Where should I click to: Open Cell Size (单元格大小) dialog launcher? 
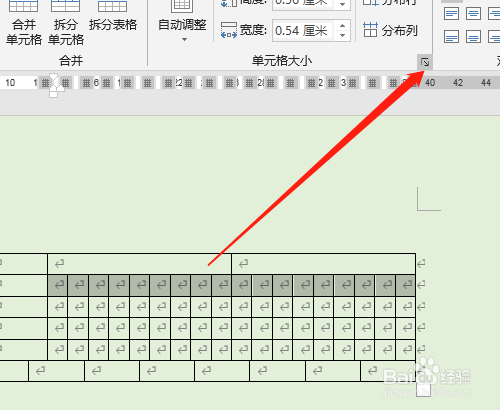[x=425, y=62]
